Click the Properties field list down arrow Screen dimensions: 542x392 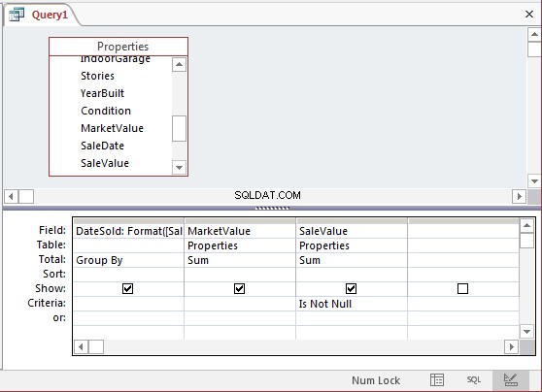tap(179, 168)
